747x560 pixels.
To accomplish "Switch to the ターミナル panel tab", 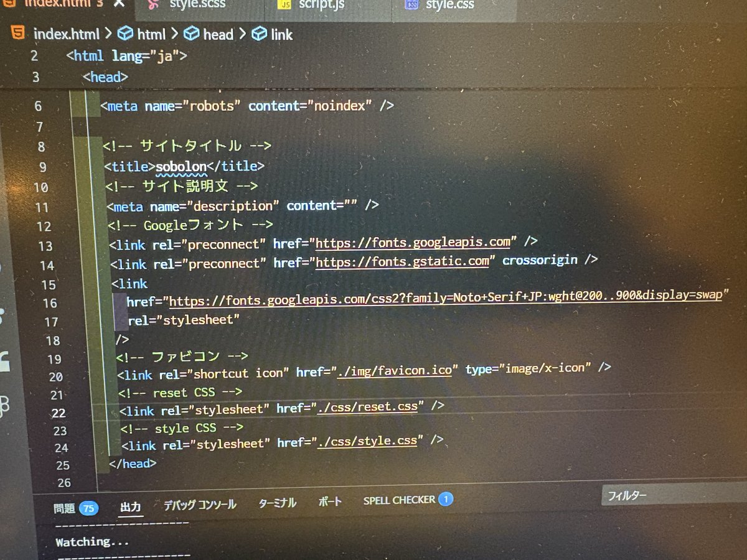I will [x=277, y=503].
